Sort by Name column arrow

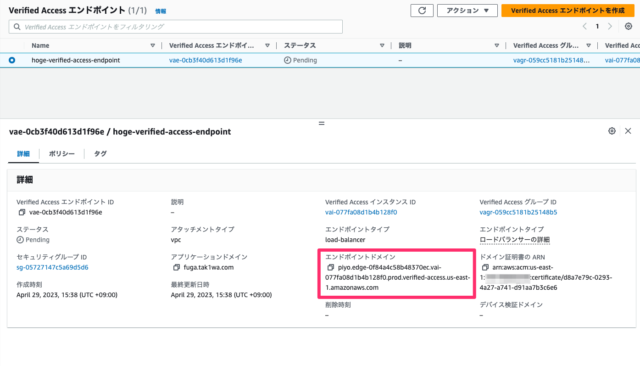(x=152, y=45)
